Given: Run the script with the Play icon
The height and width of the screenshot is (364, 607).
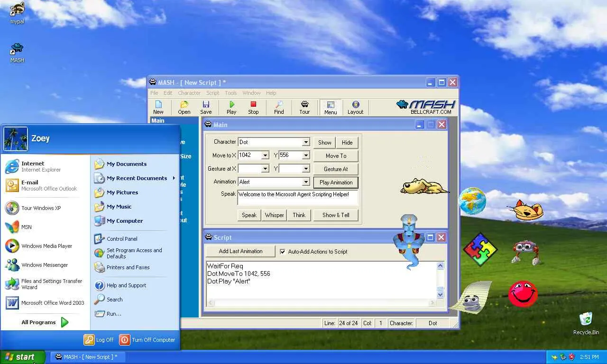Looking at the screenshot, I should tap(231, 108).
